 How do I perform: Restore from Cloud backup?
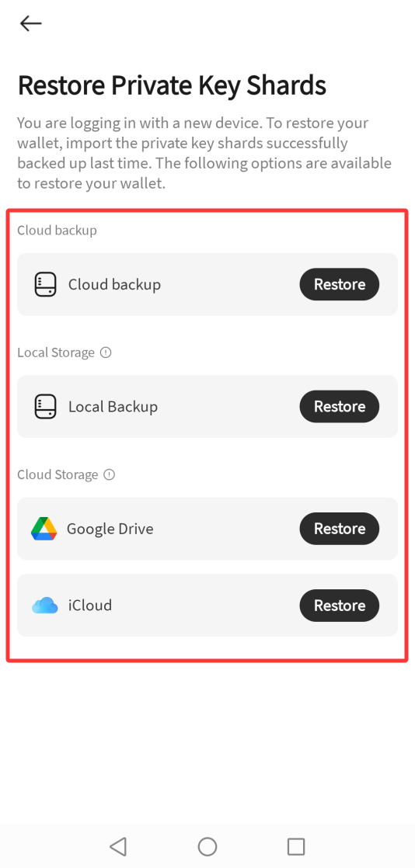[340, 284]
